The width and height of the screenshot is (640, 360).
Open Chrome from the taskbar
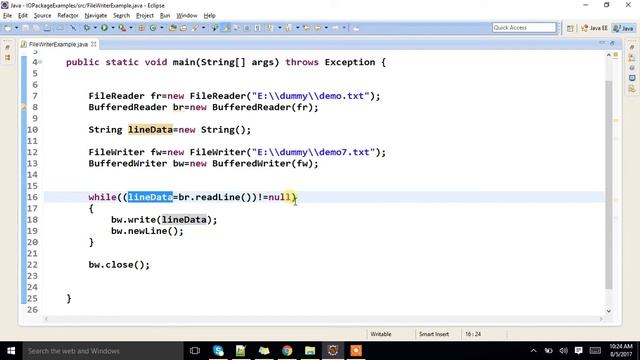[x=287, y=351]
